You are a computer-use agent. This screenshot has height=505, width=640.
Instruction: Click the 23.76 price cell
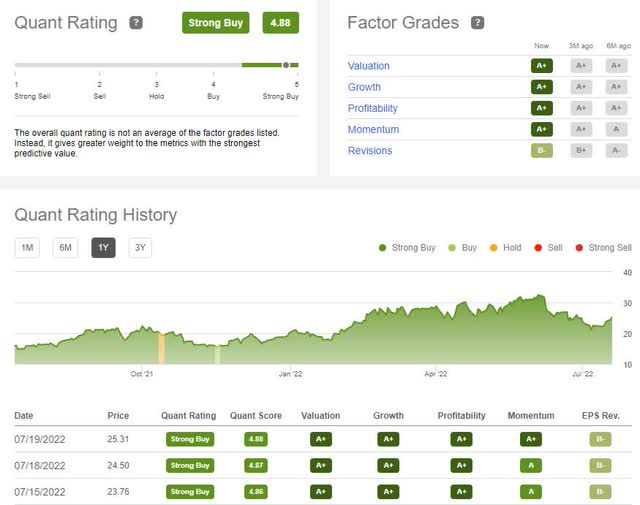(x=118, y=492)
